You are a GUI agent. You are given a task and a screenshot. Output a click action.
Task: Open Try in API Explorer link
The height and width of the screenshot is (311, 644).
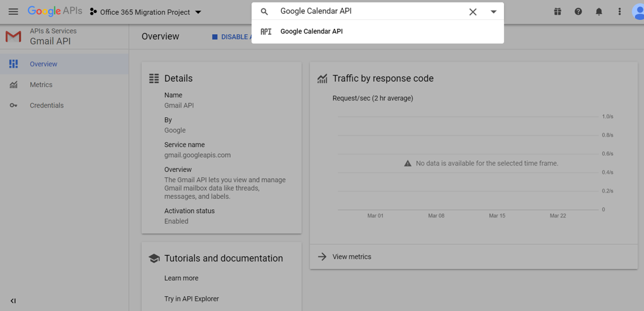(191, 299)
